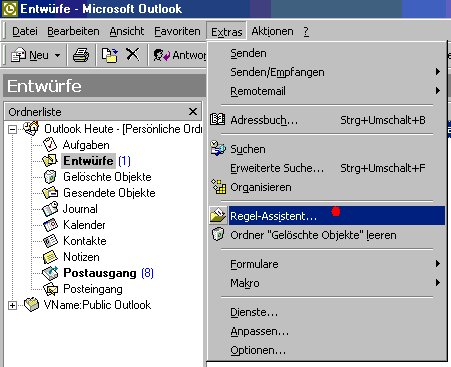Select the Journal folder
451x367 pixels.
[80, 209]
